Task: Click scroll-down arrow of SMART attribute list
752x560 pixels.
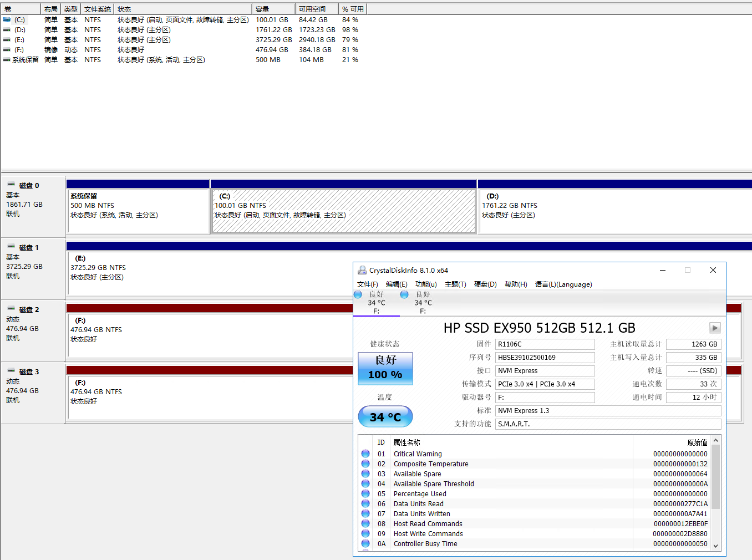Action: pos(715,546)
